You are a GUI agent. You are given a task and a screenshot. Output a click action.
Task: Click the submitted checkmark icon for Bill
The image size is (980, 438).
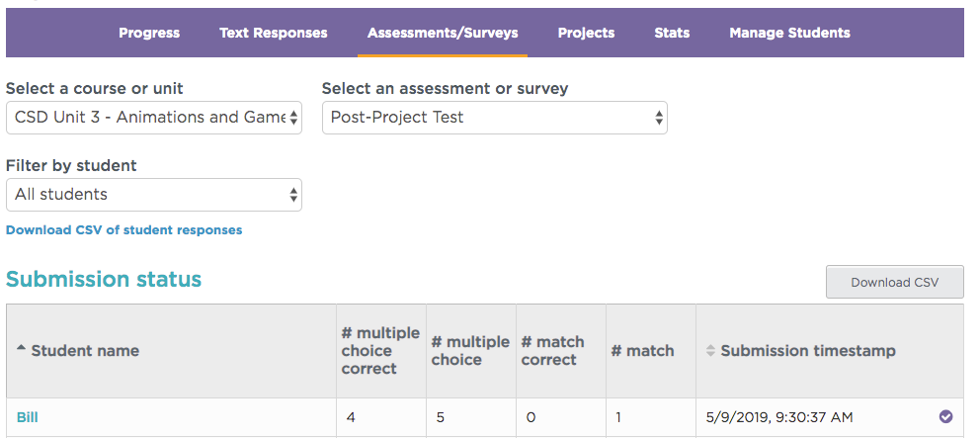pos(945,416)
